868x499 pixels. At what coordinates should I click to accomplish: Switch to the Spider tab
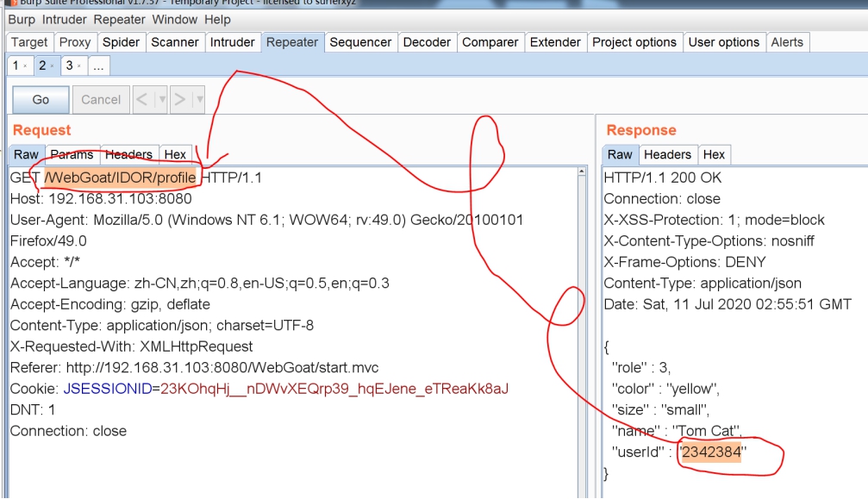121,42
